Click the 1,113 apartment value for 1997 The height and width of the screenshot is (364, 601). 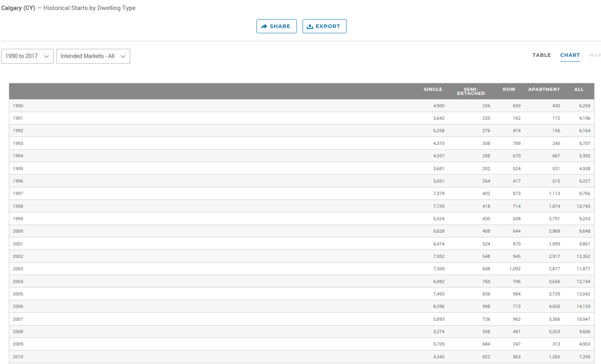(x=554, y=194)
